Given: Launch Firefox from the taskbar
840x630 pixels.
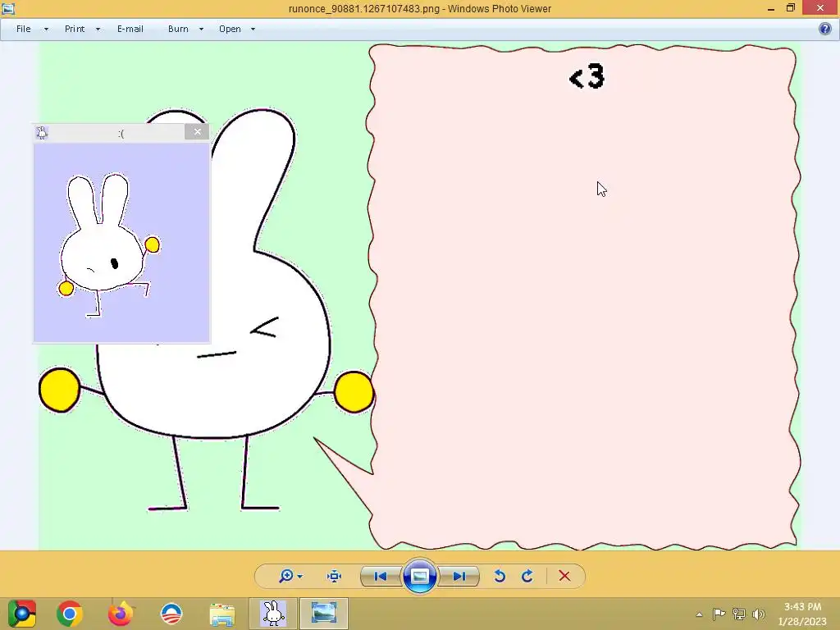Looking at the screenshot, I should coord(121,614).
